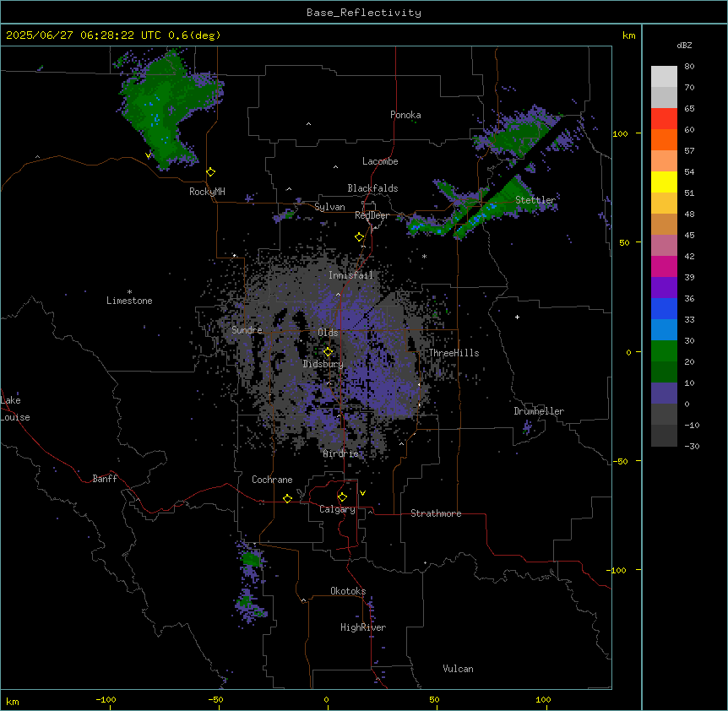This screenshot has height=711, width=728.
Task: Pick the pink 42-45 dBZ legend swatch
Action: (x=664, y=246)
